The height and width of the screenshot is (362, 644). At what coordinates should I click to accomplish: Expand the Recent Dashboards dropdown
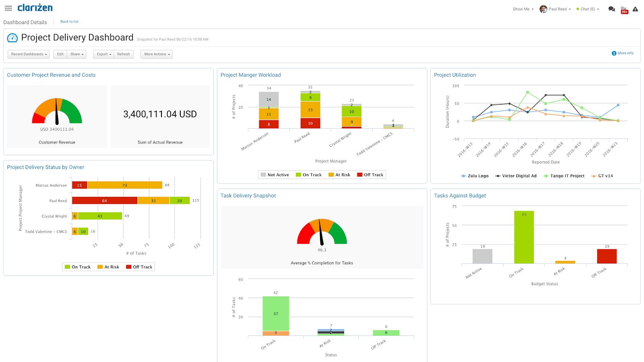(x=29, y=54)
